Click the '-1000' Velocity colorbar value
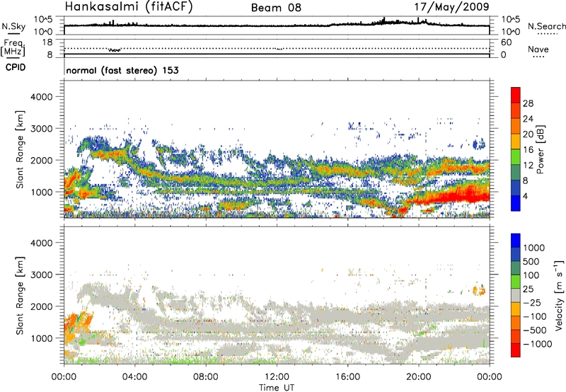The image size is (566, 392). pos(537,344)
